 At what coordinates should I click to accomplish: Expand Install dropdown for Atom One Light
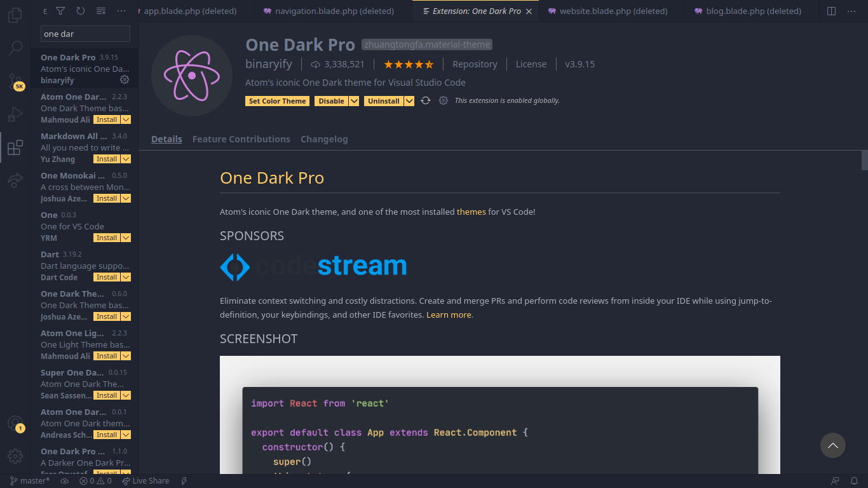click(x=126, y=356)
